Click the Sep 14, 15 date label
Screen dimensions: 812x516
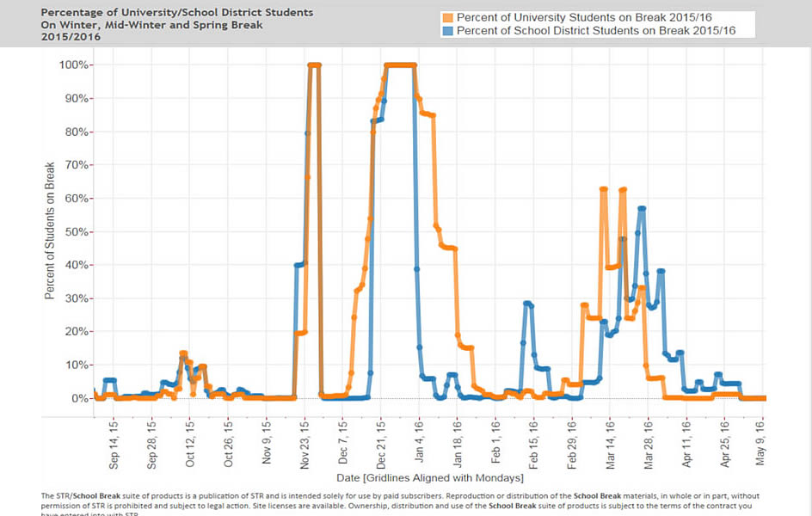tap(114, 445)
